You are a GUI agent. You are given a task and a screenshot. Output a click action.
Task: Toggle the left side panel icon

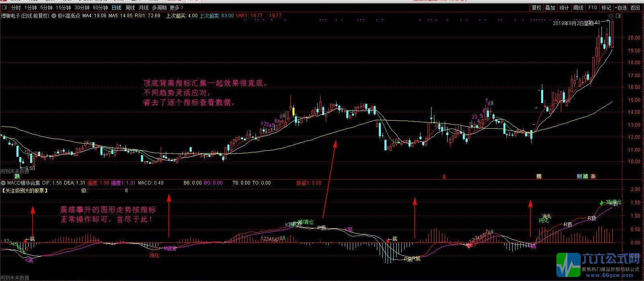pos(4,8)
